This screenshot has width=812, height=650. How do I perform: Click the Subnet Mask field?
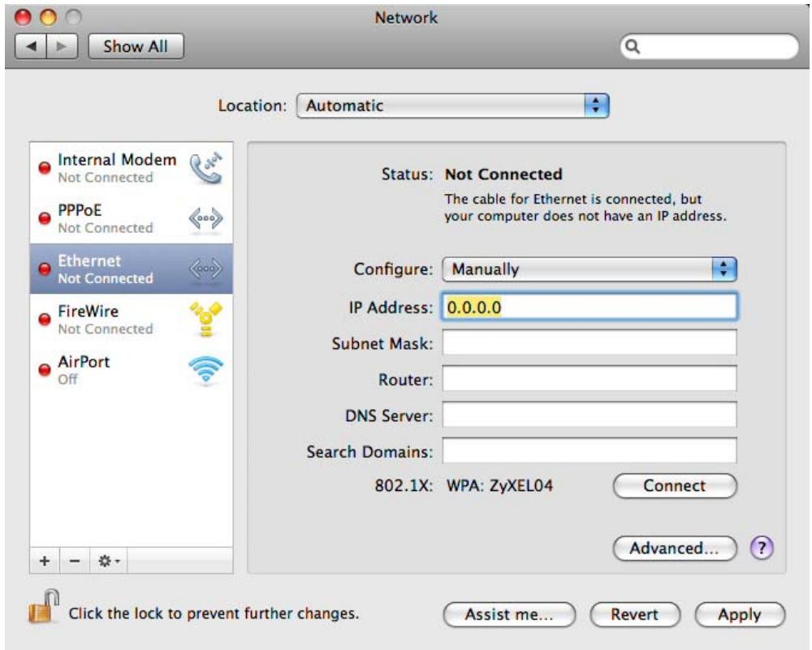[x=590, y=342]
